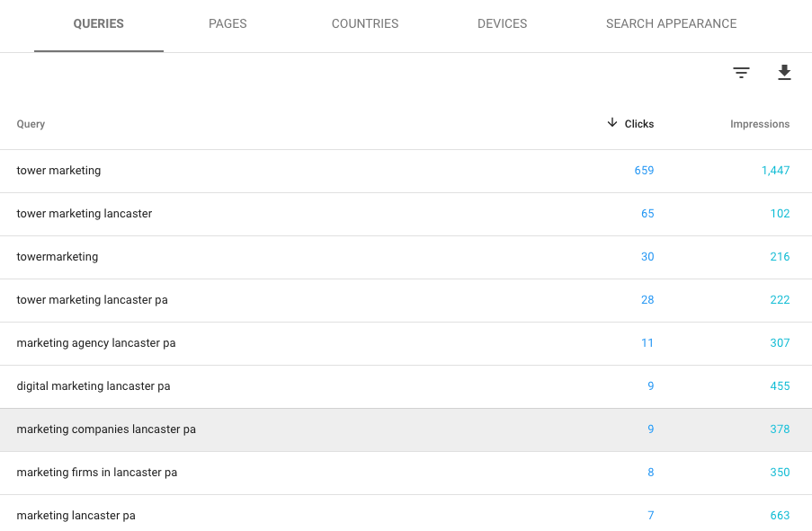Image resolution: width=812 pixels, height=531 pixels.
Task: Click the 11 clicks value
Action: [x=647, y=342]
